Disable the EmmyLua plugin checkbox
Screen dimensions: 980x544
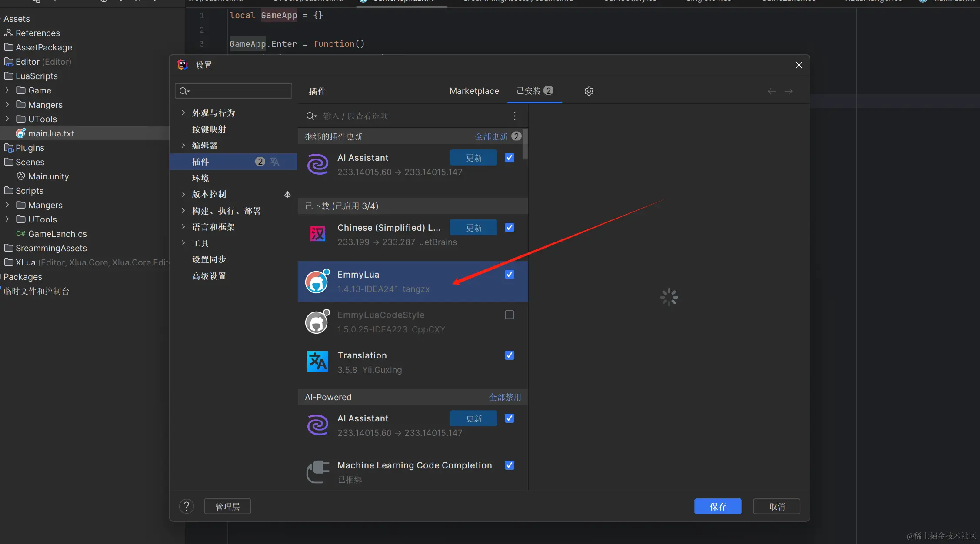click(x=510, y=275)
